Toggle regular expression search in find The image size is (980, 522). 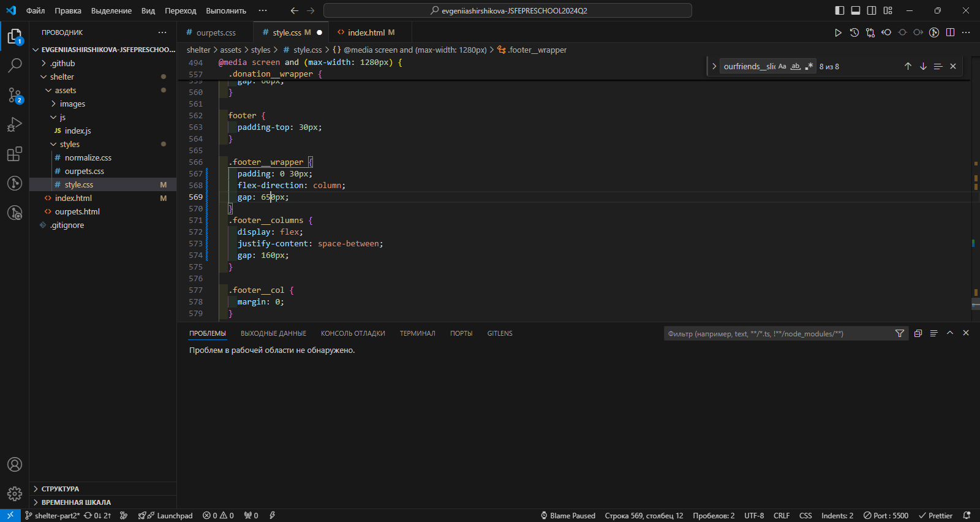[x=809, y=66]
